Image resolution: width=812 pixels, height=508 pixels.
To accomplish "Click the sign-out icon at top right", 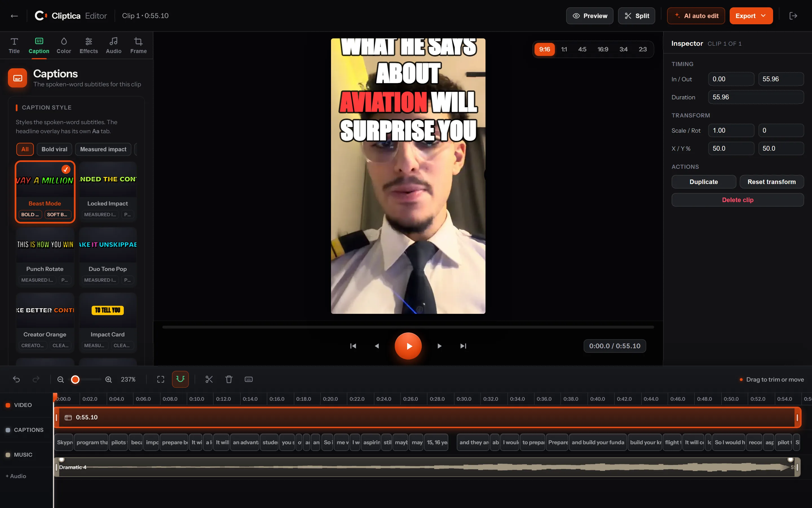I will pyautogui.click(x=793, y=16).
